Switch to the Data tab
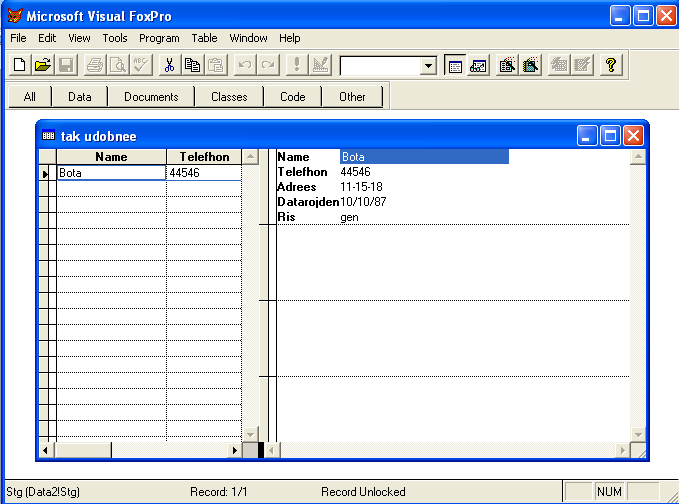Image resolution: width=679 pixels, height=504 pixels. [x=80, y=97]
